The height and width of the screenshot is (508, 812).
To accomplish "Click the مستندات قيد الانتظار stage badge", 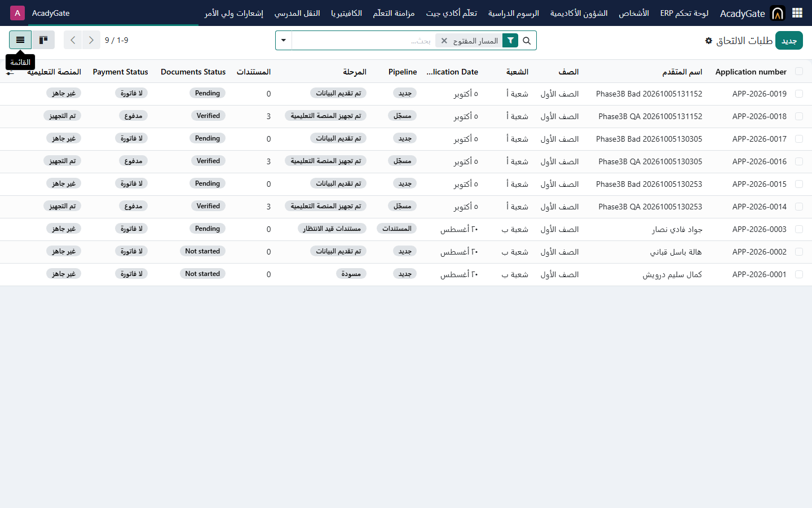I will click(332, 229).
